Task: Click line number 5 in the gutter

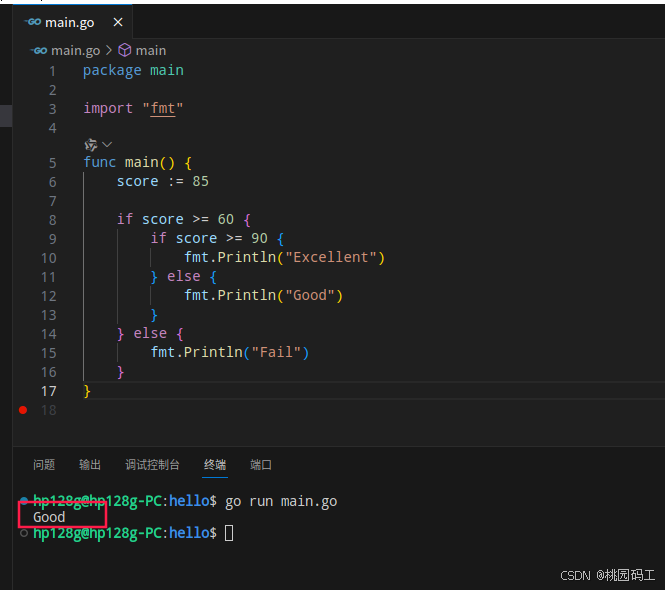Action: tap(53, 163)
